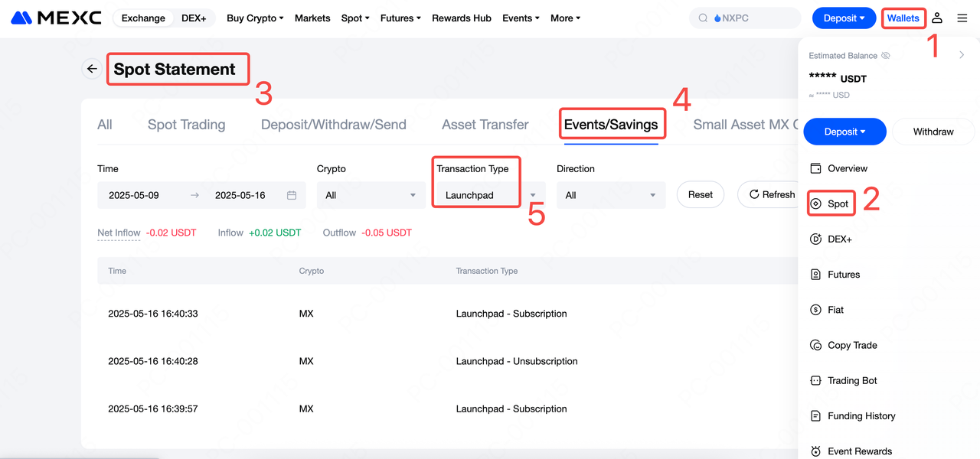The image size is (980, 459).
Task: Click the Copy Trade icon
Action: (x=815, y=345)
